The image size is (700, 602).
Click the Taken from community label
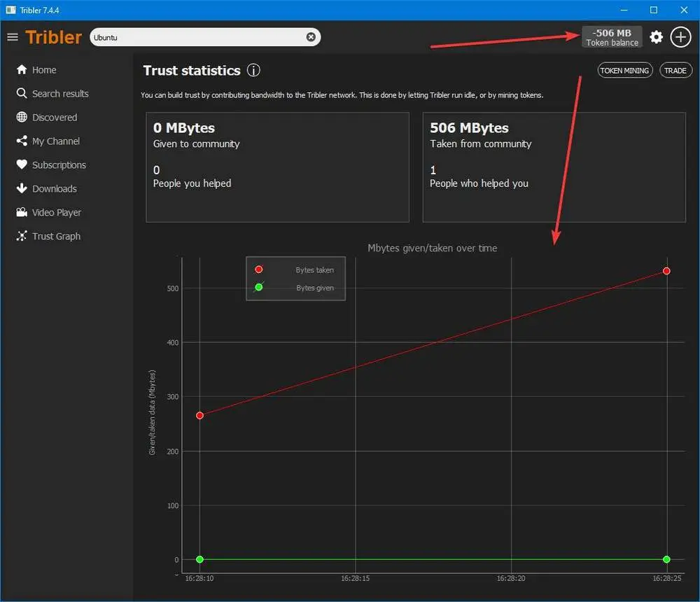coord(481,143)
